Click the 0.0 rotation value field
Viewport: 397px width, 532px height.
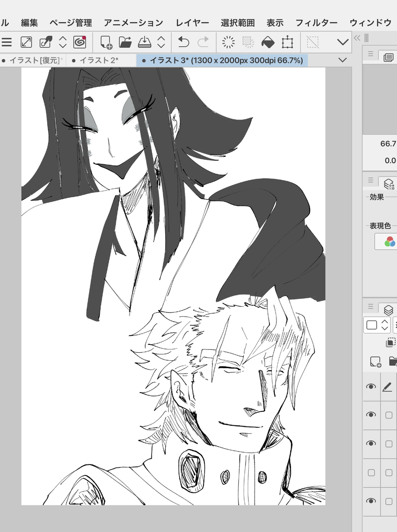390,160
